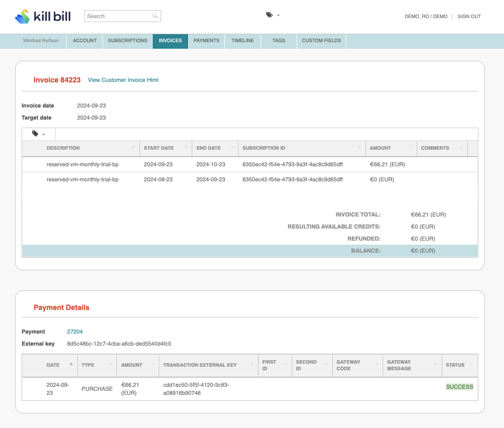This screenshot has width=504, height=428.
Task: Sort by End Date column arrow
Action: 232,147
